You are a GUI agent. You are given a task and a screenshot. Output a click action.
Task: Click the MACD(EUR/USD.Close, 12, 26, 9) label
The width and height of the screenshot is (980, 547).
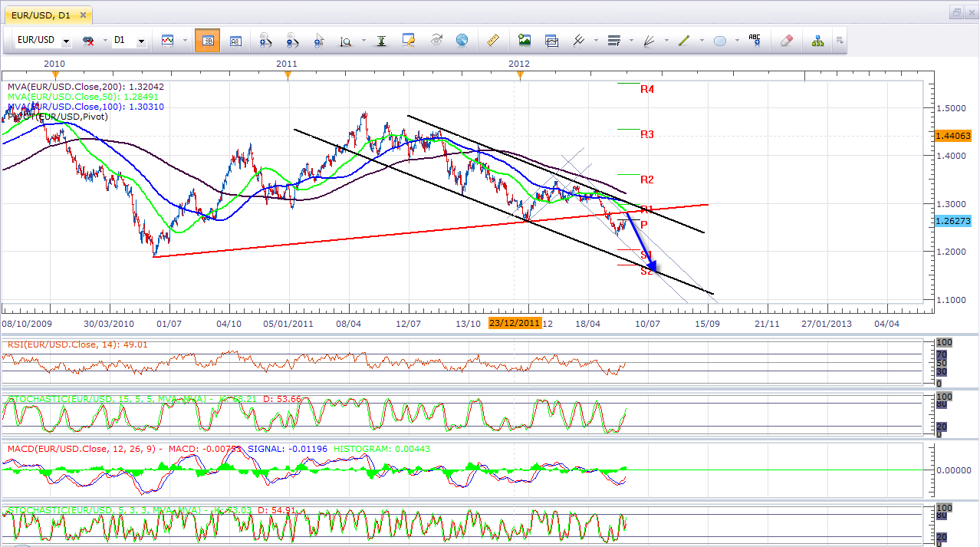coord(80,448)
